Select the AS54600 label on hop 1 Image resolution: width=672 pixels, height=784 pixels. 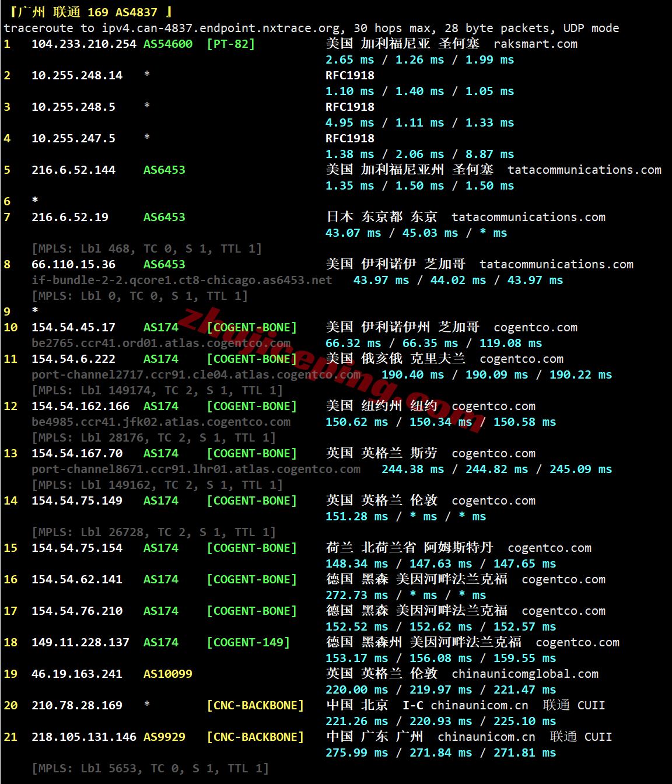point(168,44)
